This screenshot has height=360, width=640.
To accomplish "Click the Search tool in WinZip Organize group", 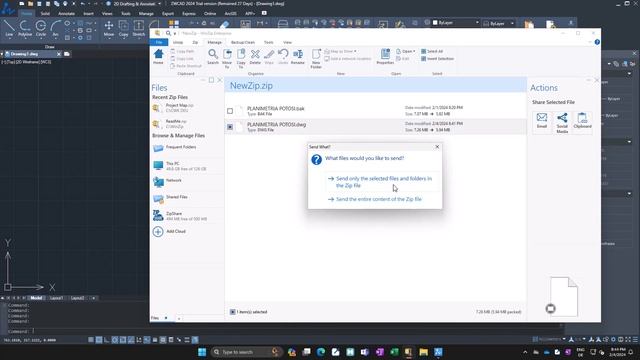I will (213, 57).
